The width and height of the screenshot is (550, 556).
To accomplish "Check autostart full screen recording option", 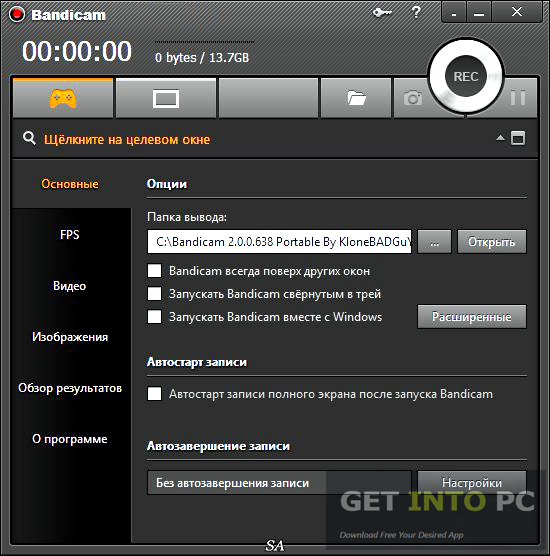I will click(155, 394).
